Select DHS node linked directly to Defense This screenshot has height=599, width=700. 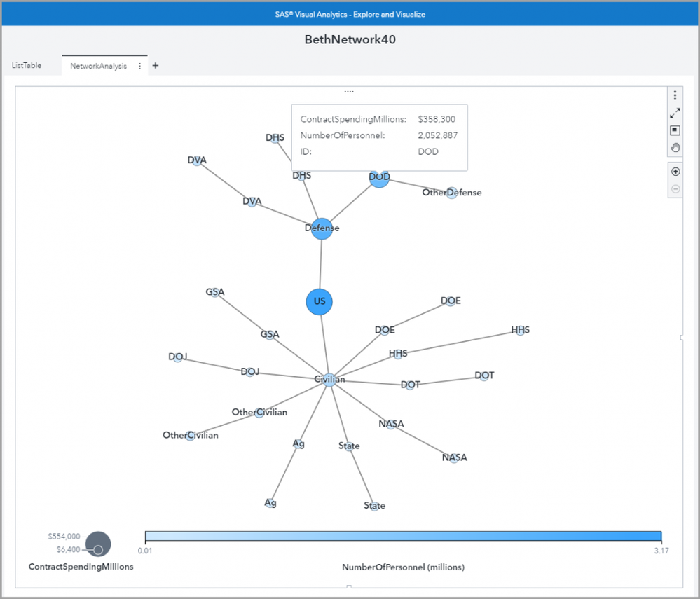point(302,176)
